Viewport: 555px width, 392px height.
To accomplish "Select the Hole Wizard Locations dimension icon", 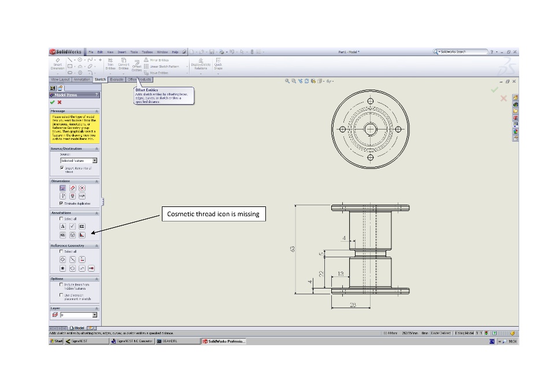I will [x=72, y=196].
